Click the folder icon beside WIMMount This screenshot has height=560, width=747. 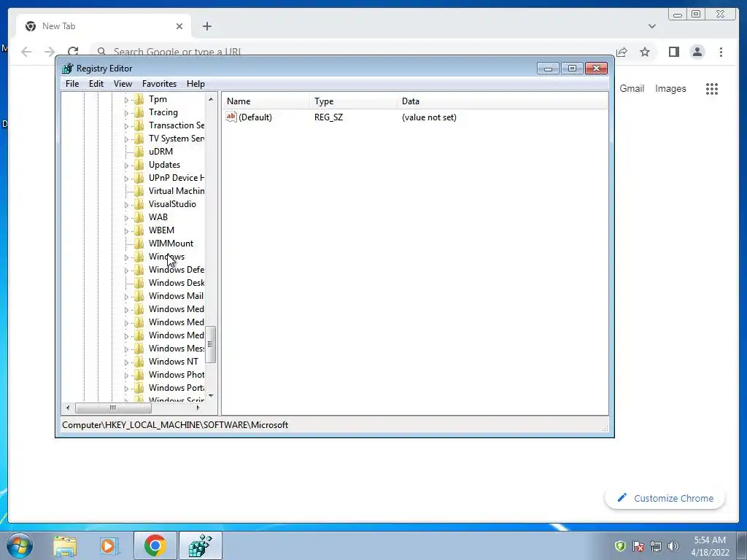pyautogui.click(x=139, y=244)
